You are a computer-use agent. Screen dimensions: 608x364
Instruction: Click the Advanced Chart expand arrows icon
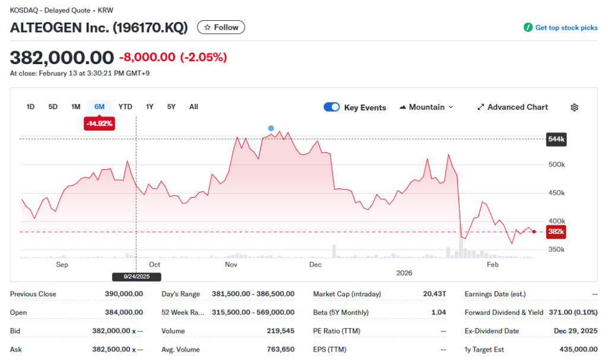pos(480,107)
